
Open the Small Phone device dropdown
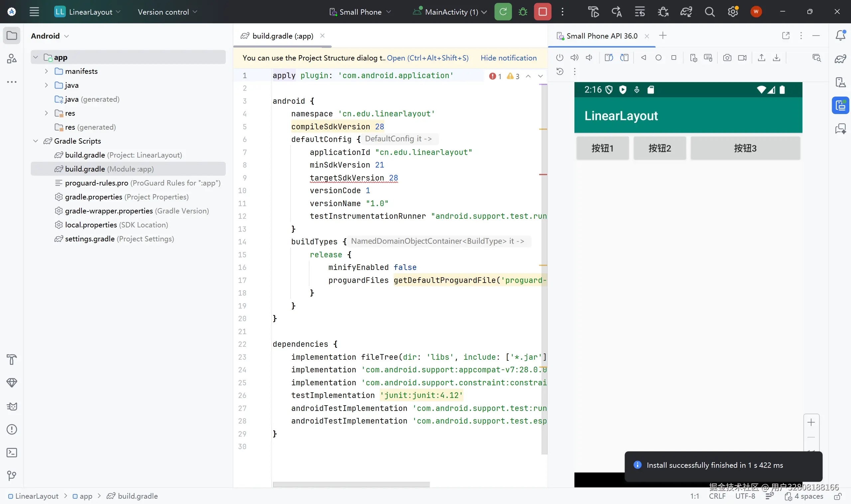click(360, 12)
